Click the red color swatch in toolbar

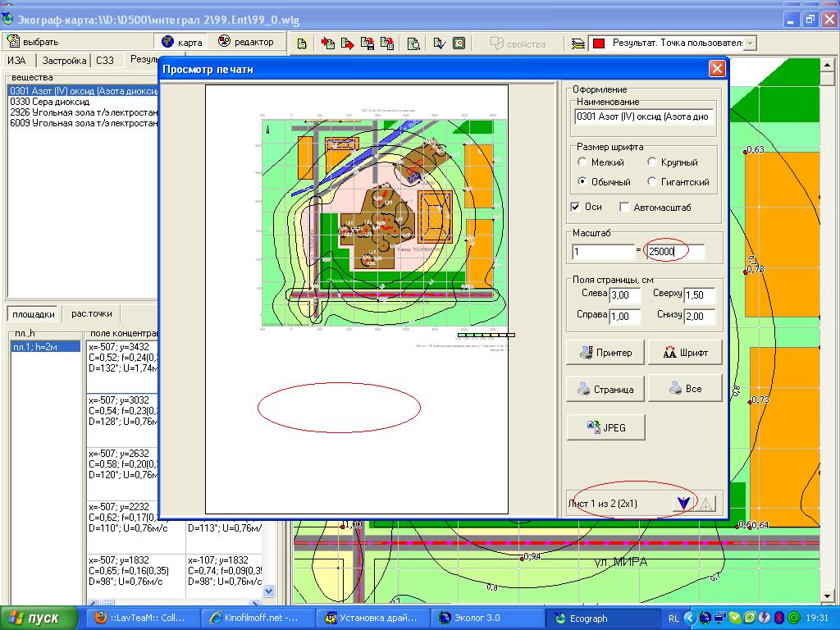coord(599,43)
